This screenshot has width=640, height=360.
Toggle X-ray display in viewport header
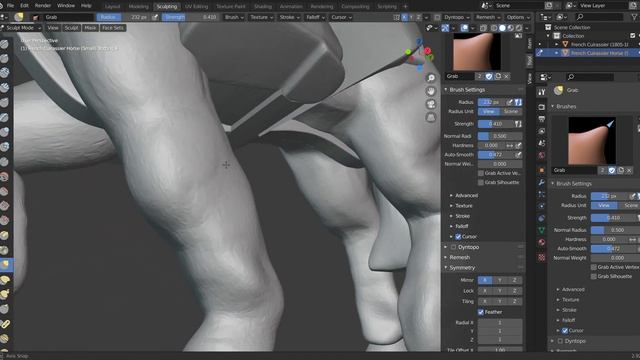(x=483, y=28)
